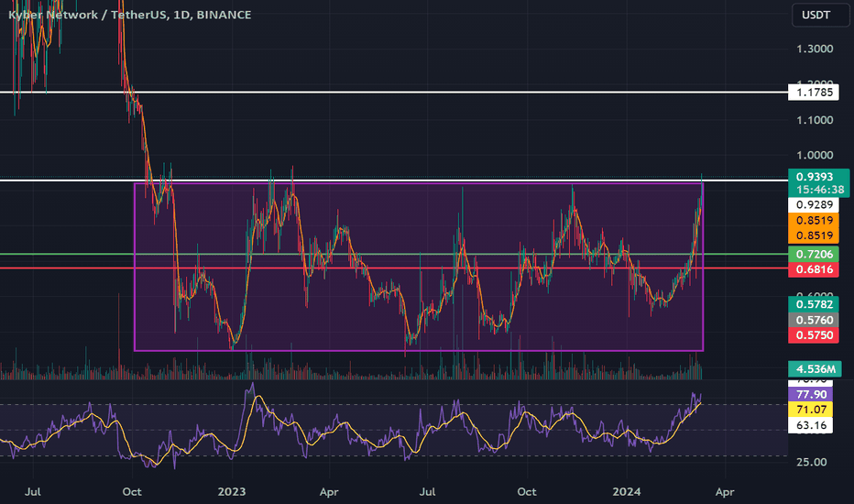Click the 63.16 RSI label
The width and height of the screenshot is (854, 504).
[x=811, y=425]
